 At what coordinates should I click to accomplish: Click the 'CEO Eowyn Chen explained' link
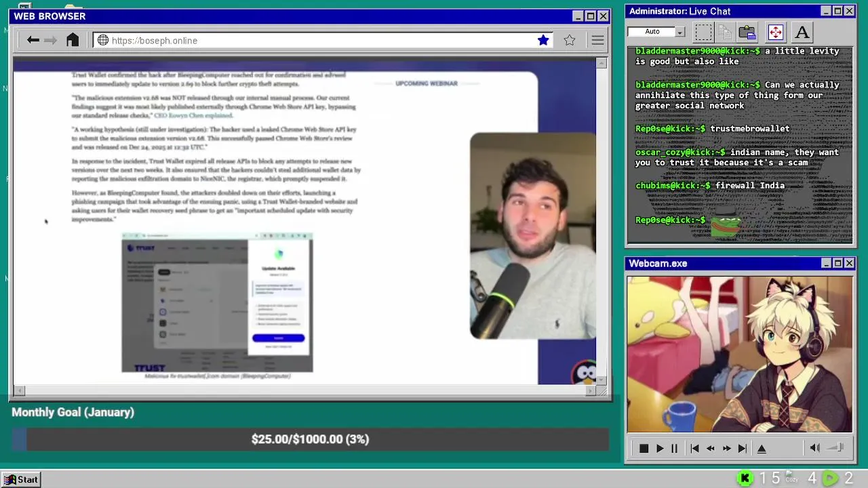193,115
